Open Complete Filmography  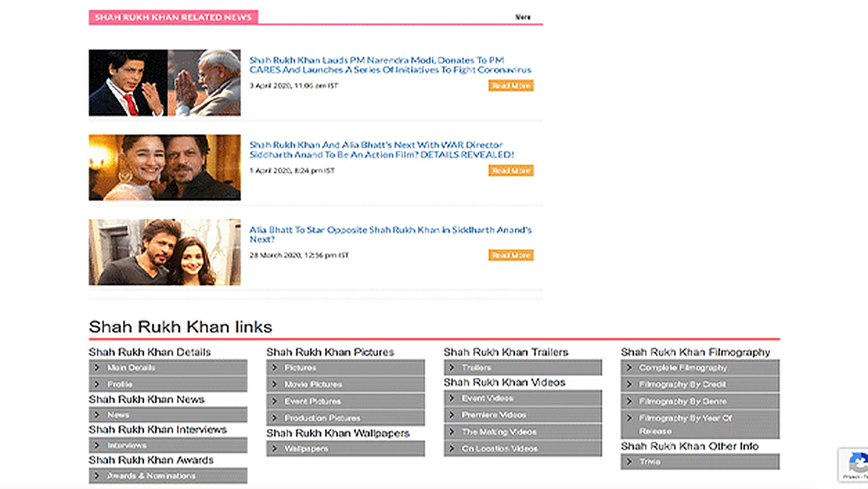click(x=700, y=367)
